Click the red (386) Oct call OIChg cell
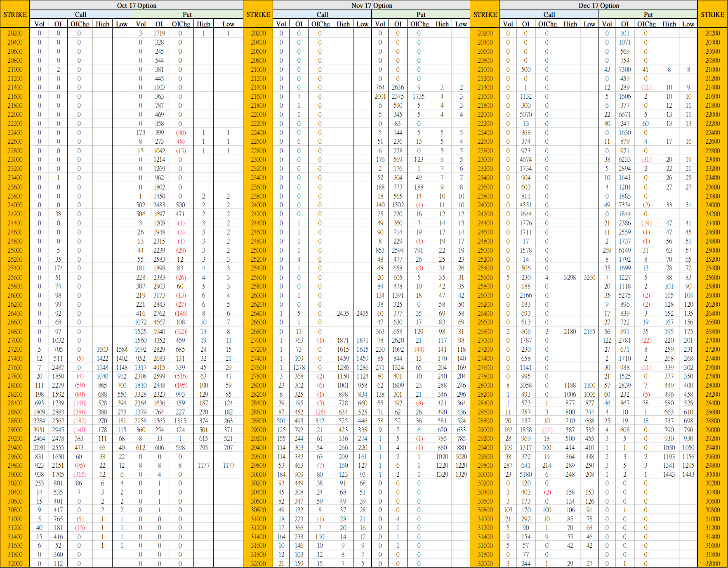Image resolution: width=728 pixels, height=568 pixels. point(80,412)
